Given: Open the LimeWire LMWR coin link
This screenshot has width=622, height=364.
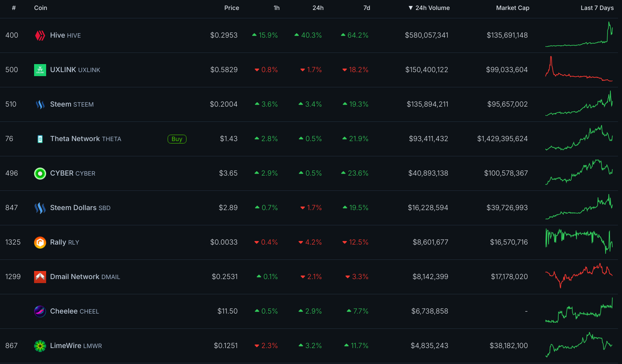Looking at the screenshot, I should pyautogui.click(x=76, y=346).
